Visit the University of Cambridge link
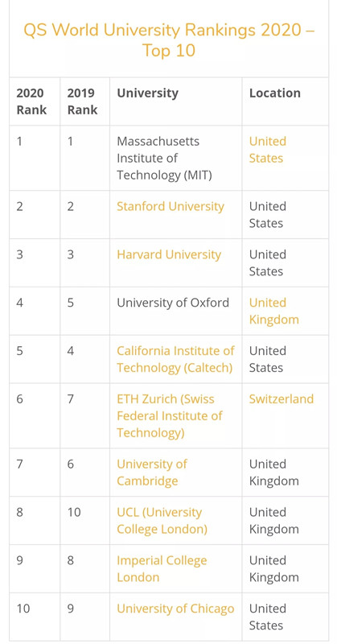 [x=152, y=473]
